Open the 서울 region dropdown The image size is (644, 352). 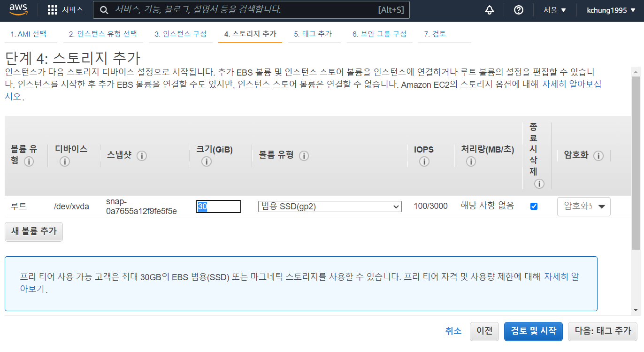pyautogui.click(x=555, y=10)
